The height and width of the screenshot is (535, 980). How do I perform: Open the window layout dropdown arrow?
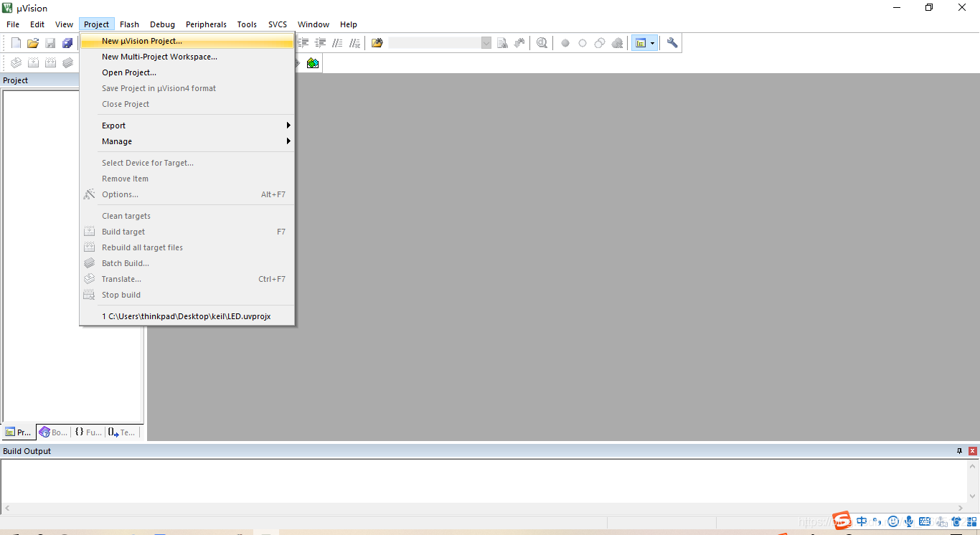click(653, 43)
